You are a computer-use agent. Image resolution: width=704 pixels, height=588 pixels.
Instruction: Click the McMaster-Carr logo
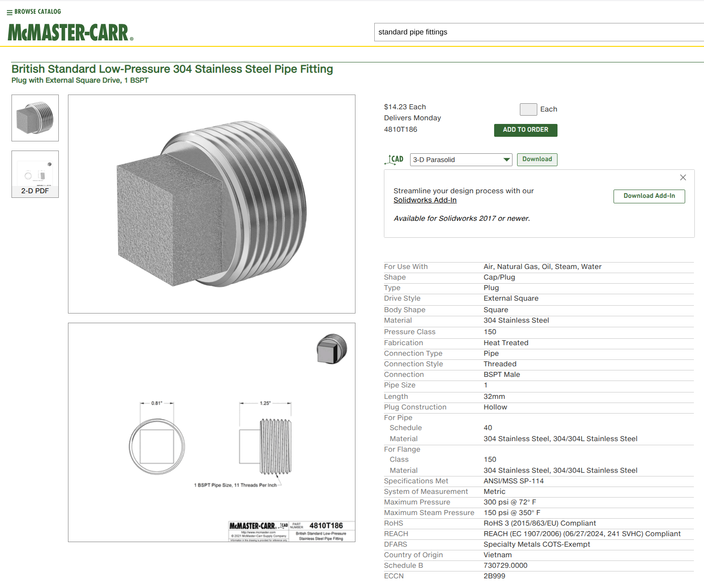click(x=71, y=33)
